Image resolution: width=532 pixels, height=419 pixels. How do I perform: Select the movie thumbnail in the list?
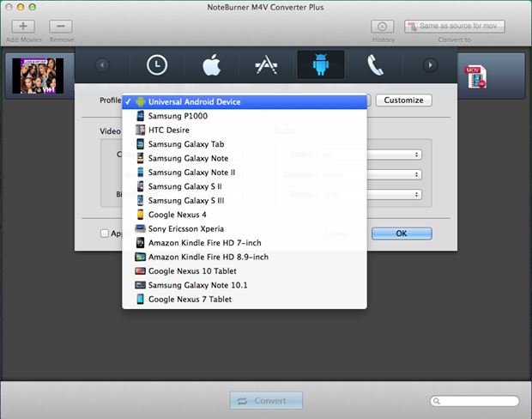38,76
